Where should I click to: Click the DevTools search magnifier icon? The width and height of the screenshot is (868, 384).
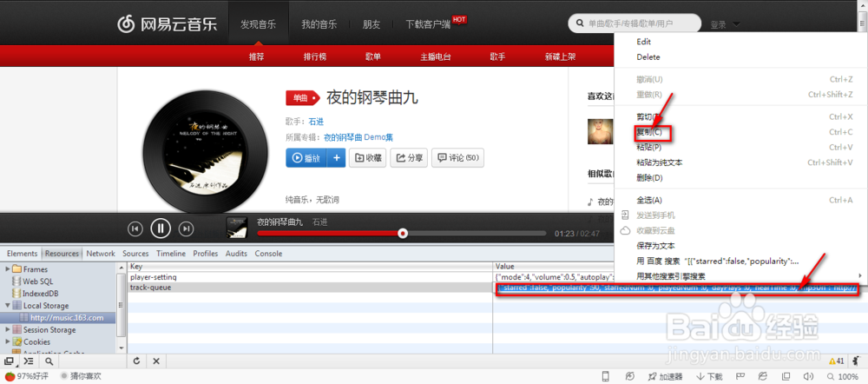[x=49, y=361]
